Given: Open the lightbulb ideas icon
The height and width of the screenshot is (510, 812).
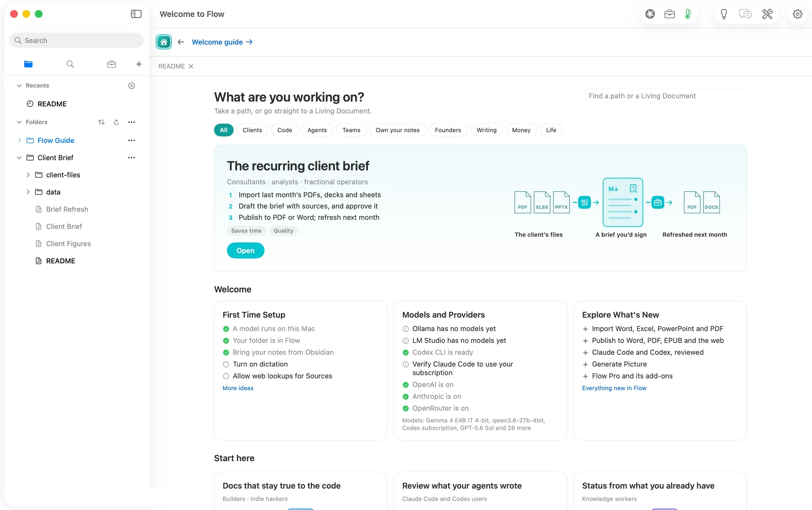Looking at the screenshot, I should click(724, 14).
